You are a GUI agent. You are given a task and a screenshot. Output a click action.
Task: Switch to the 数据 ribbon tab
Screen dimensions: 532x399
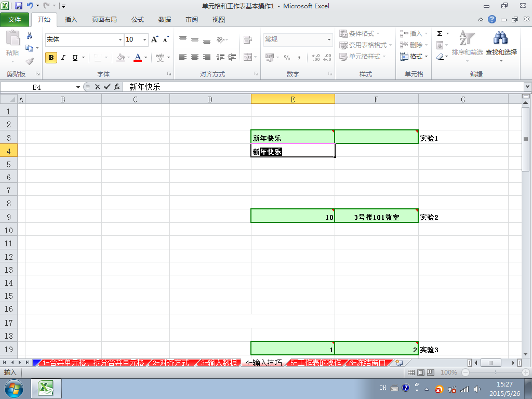(165, 20)
